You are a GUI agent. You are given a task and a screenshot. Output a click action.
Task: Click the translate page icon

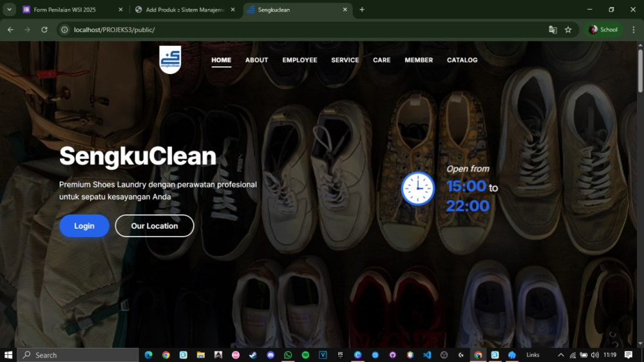pos(553,30)
